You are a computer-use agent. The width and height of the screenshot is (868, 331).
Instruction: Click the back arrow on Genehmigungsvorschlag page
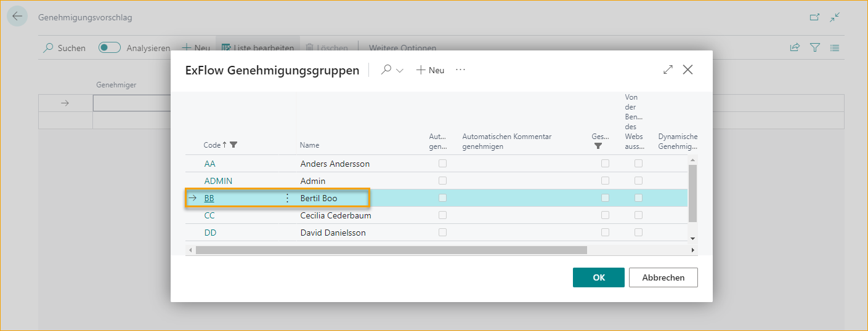coord(17,17)
